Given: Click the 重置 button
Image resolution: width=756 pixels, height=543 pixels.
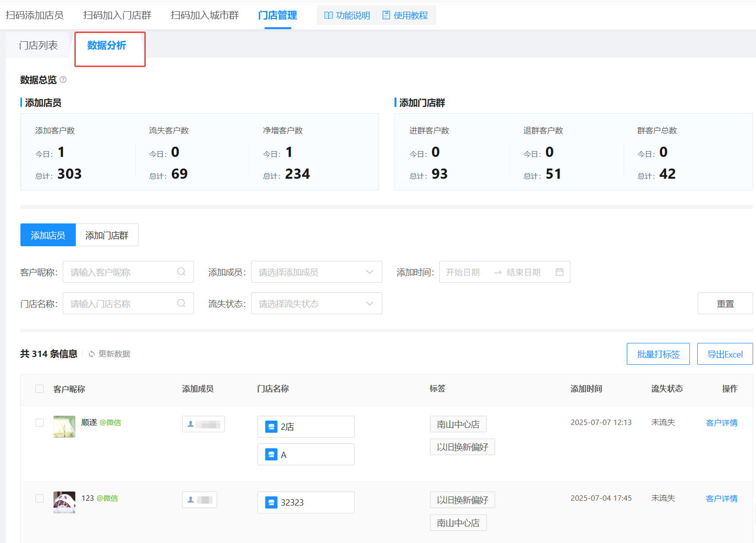Looking at the screenshot, I should [725, 304].
